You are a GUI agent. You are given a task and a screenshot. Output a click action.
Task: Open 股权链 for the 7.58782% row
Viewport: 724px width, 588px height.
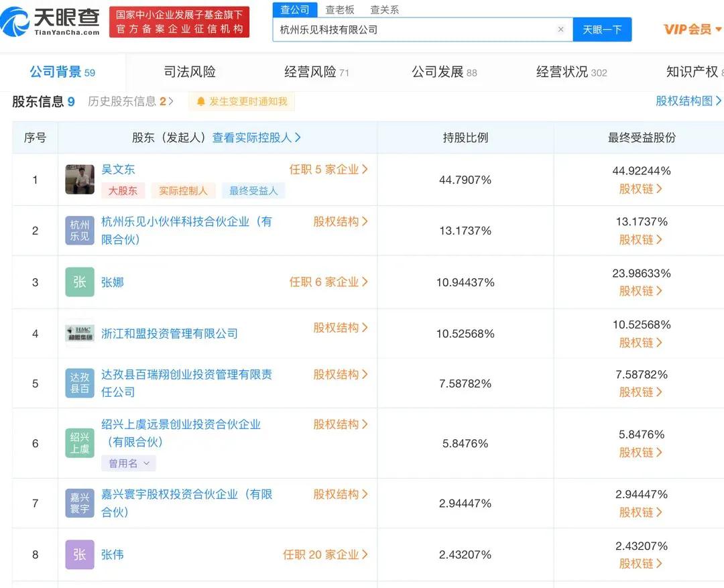click(x=640, y=392)
